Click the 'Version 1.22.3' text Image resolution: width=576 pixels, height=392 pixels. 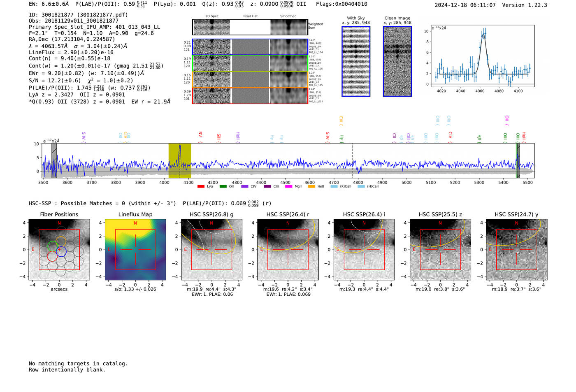click(x=525, y=5)
